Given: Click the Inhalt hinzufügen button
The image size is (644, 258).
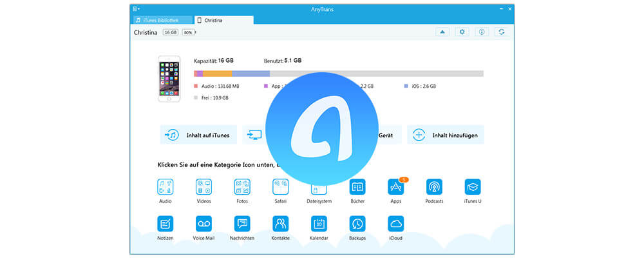Looking at the screenshot, I should 446,135.
